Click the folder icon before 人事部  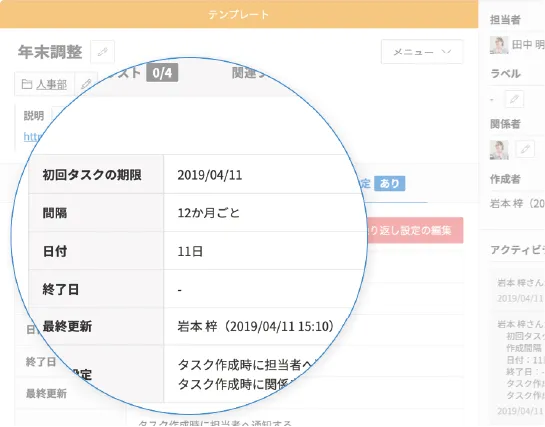pos(26,84)
